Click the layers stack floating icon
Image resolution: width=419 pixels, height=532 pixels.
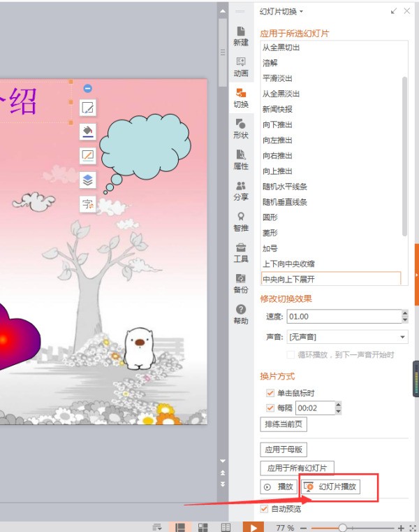(x=88, y=180)
